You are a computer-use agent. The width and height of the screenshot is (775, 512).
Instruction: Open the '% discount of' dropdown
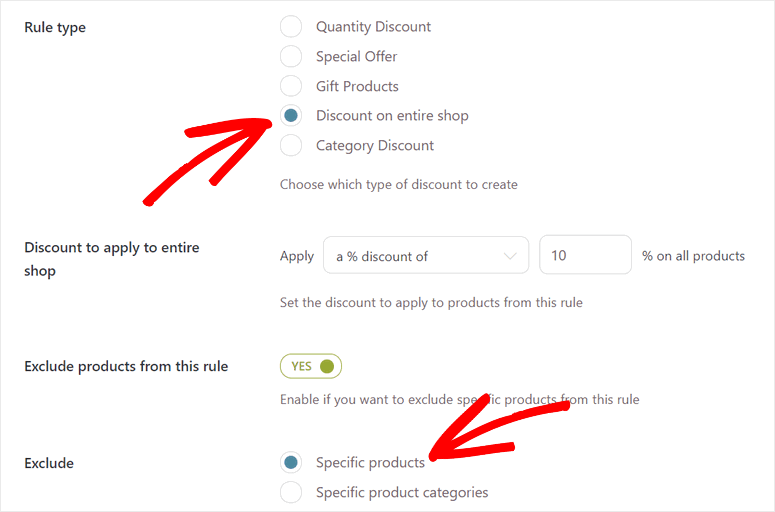pyautogui.click(x=425, y=256)
